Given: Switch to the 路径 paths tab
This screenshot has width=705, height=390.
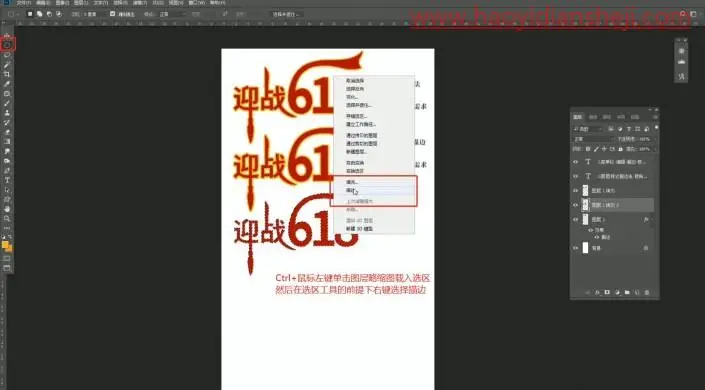Looking at the screenshot, I should [607, 117].
